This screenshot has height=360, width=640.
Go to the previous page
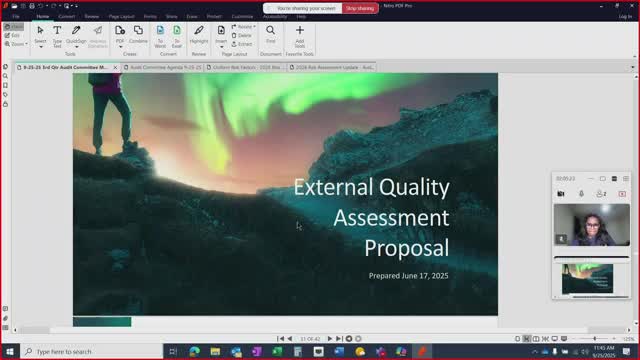click(x=290, y=339)
